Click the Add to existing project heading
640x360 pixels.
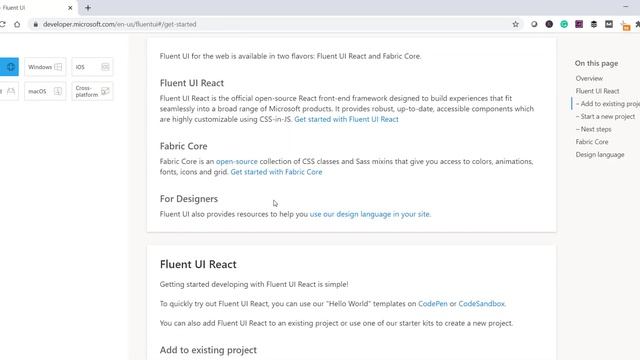click(x=208, y=350)
